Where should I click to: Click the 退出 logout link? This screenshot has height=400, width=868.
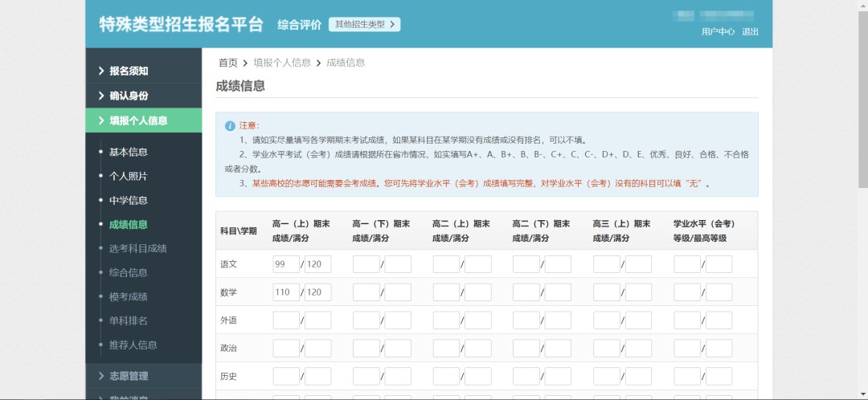click(750, 32)
